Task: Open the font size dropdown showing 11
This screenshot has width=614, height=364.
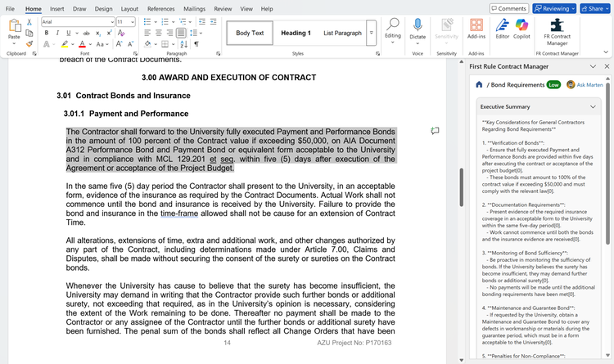Action: coord(133,22)
